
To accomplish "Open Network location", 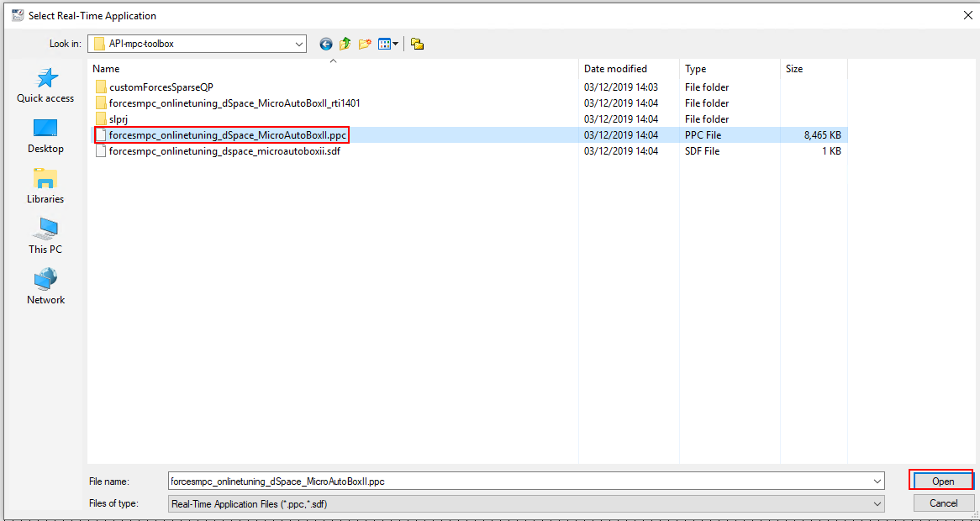I will 45,287.
